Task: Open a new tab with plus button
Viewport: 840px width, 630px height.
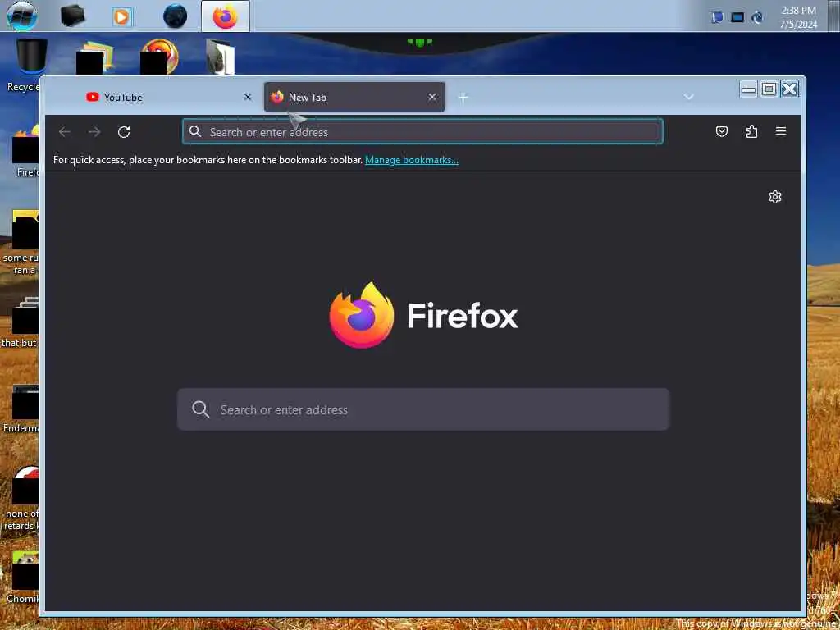Action: pos(463,97)
